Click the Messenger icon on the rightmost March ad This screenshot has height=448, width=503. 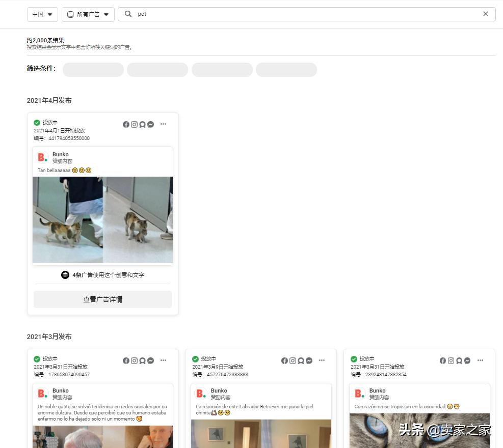[x=467, y=360]
